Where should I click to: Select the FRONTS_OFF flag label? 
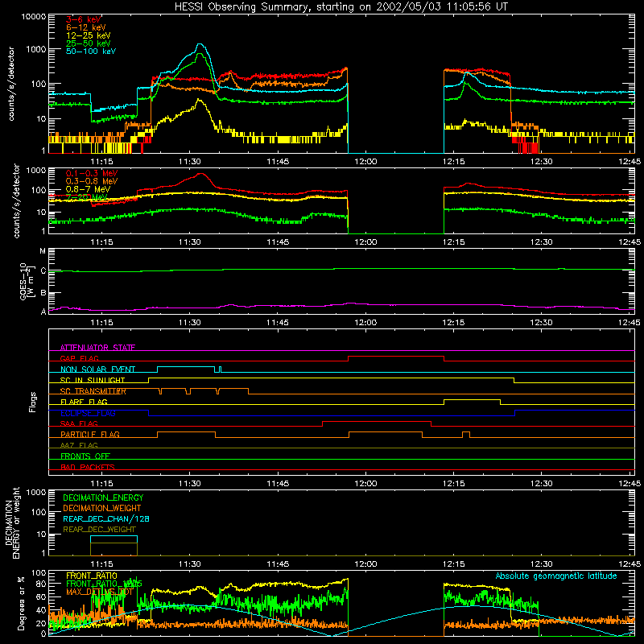click(x=85, y=456)
